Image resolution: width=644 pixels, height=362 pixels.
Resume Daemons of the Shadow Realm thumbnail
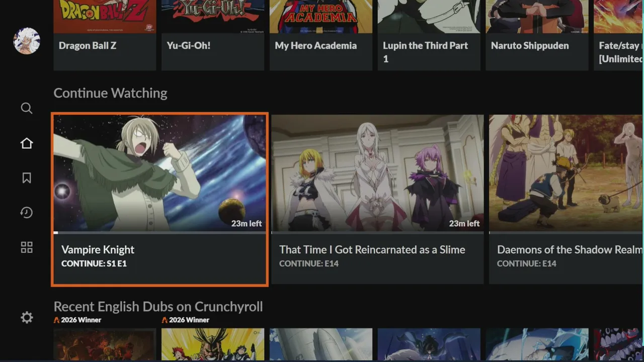(x=567, y=173)
